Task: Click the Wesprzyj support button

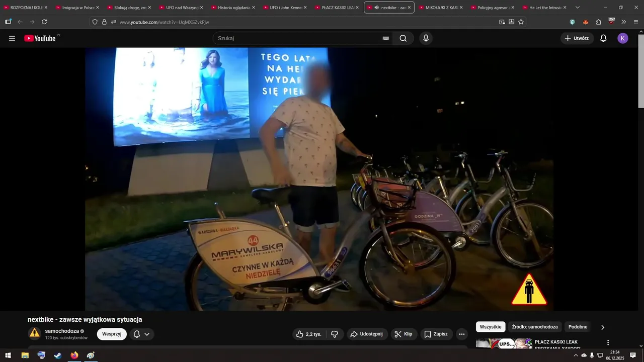Action: point(112,334)
